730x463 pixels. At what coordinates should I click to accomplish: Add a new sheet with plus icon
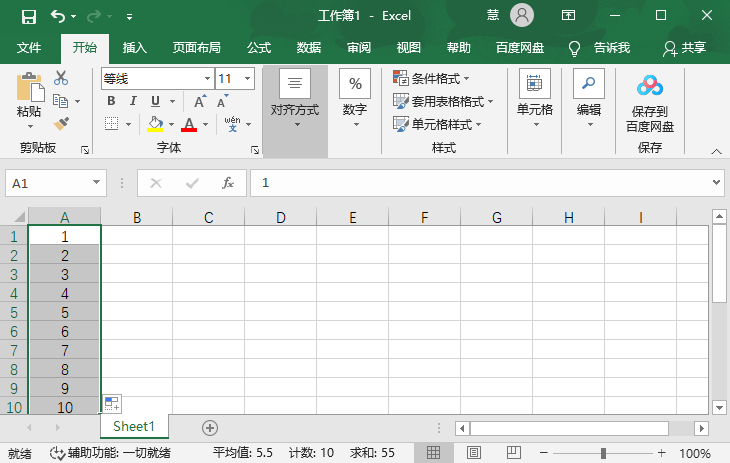(210, 427)
